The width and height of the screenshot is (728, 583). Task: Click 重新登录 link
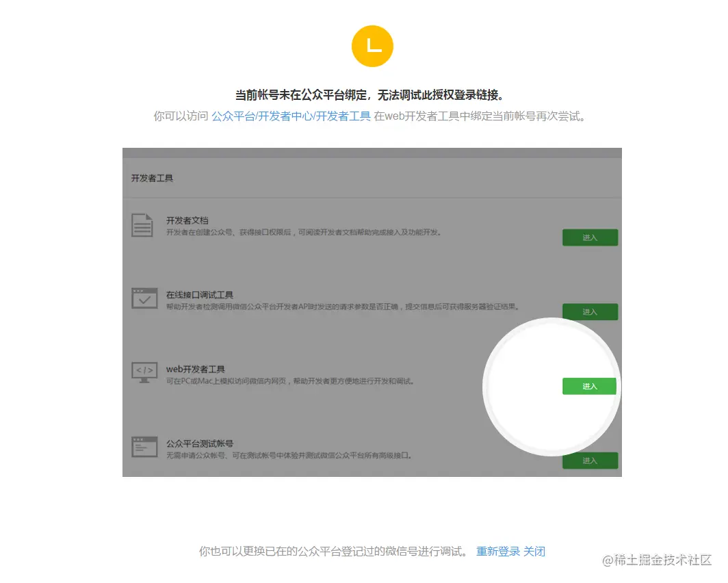497,552
